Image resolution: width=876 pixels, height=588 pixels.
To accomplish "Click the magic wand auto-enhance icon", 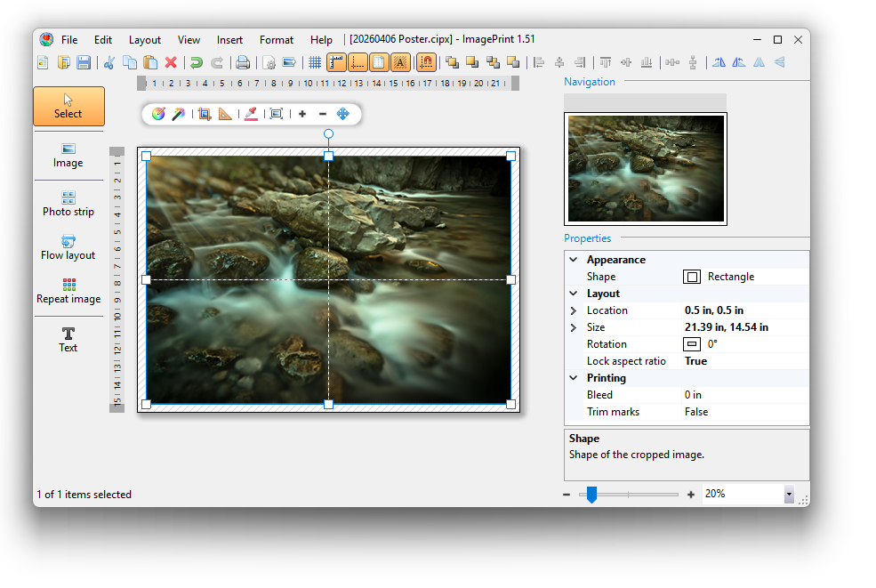I will click(x=179, y=114).
